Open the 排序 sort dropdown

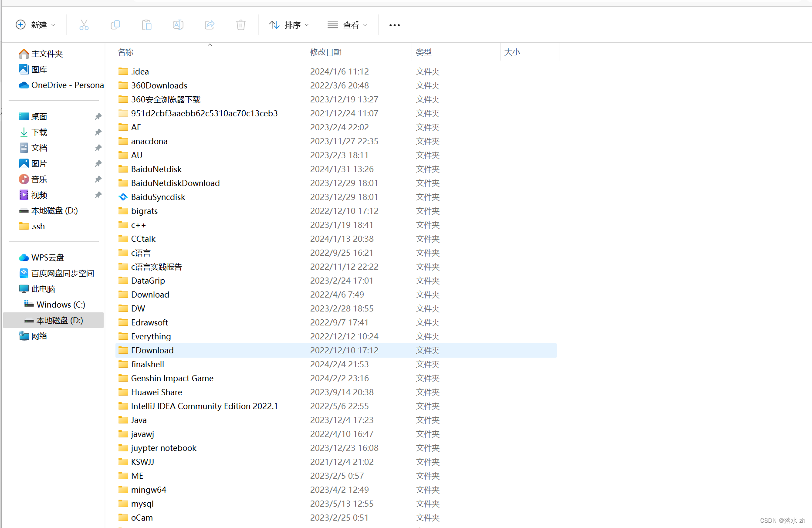point(289,25)
